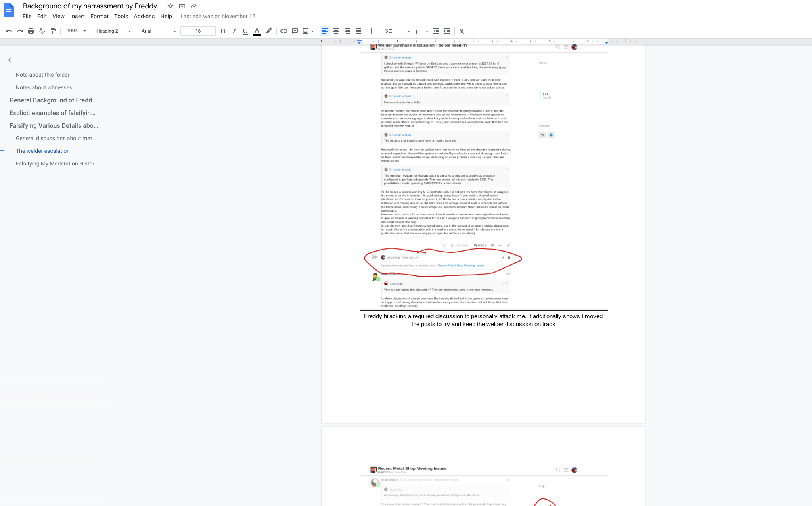Open the Add-ons menu
The width and height of the screenshot is (812, 506).
tap(144, 16)
